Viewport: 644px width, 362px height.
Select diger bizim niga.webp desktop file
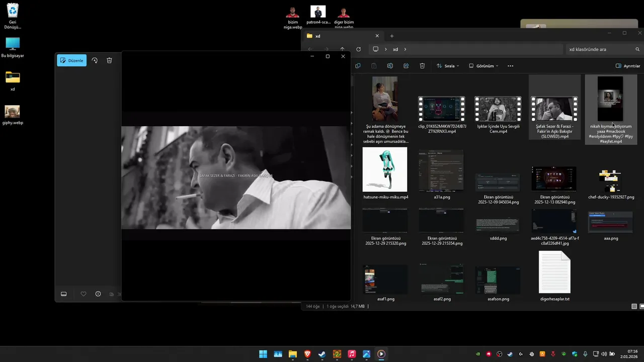tap(344, 18)
